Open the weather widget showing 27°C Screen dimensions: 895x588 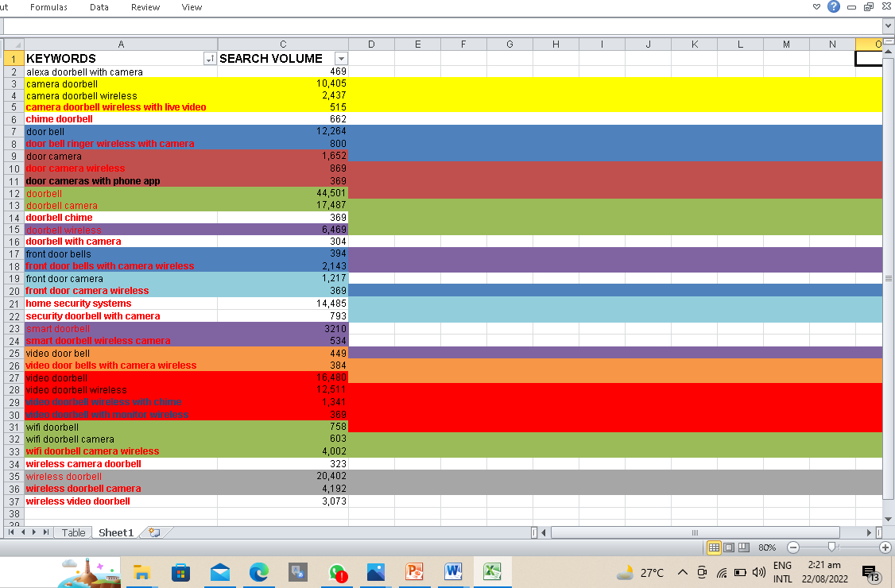pos(639,572)
